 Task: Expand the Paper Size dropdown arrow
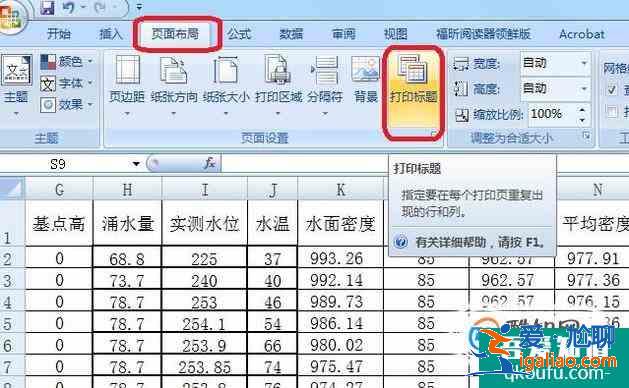point(226,114)
